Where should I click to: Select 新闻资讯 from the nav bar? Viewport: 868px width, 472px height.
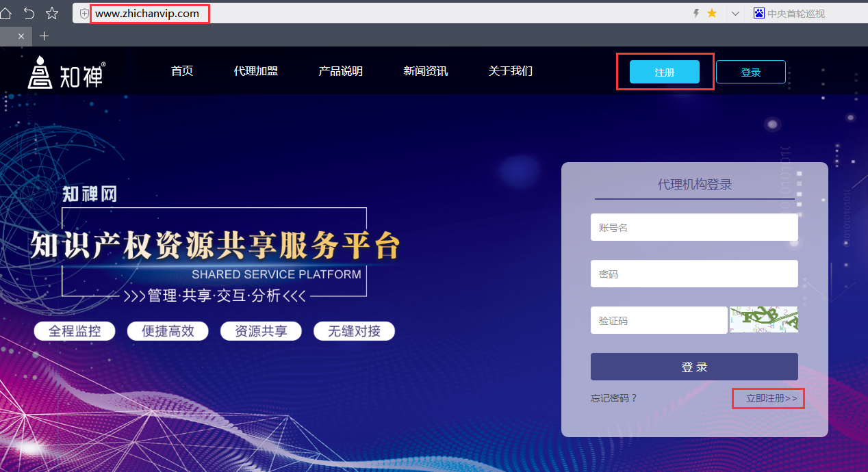click(425, 71)
